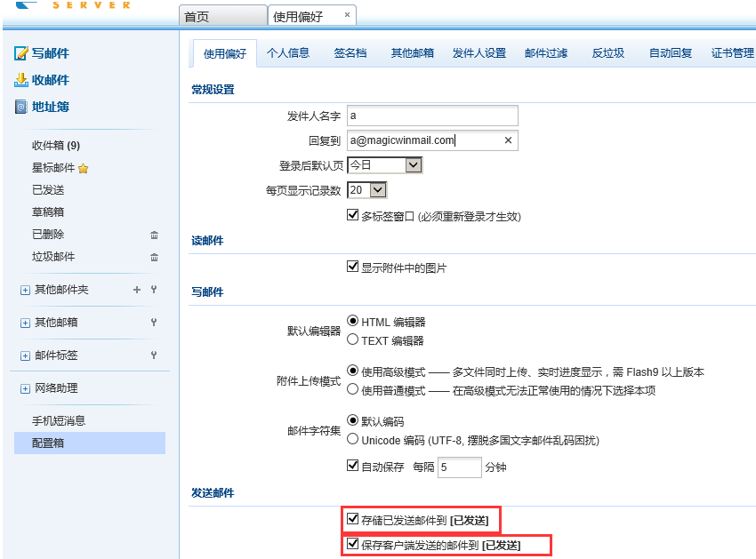756x559 pixels.
Task: Empty the 垃圾邮件 folder via trash icon
Action: (154, 257)
